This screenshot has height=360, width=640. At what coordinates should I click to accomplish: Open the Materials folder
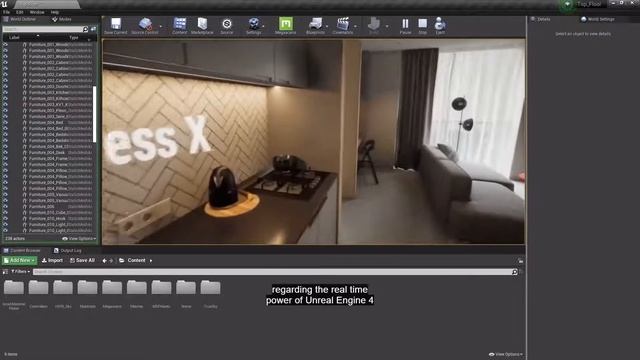(x=87, y=287)
